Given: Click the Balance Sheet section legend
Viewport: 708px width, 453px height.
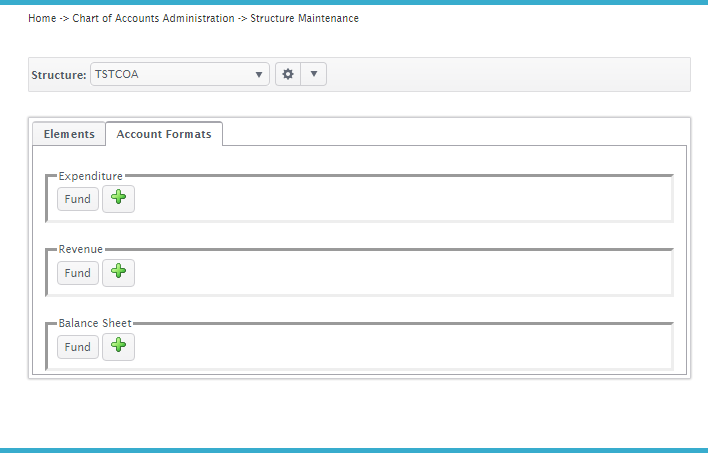Looking at the screenshot, I should pyautogui.click(x=95, y=323).
